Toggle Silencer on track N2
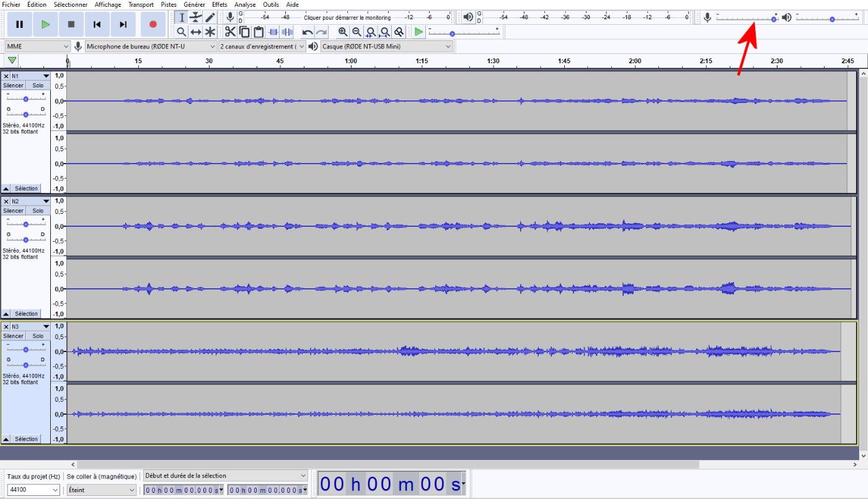 13,211
